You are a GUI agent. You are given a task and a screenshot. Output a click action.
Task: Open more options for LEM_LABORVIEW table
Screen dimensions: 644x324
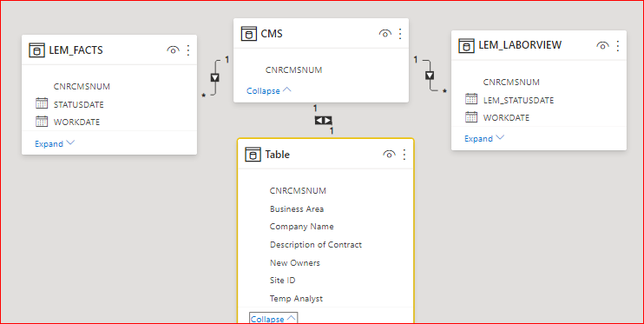tap(618, 46)
